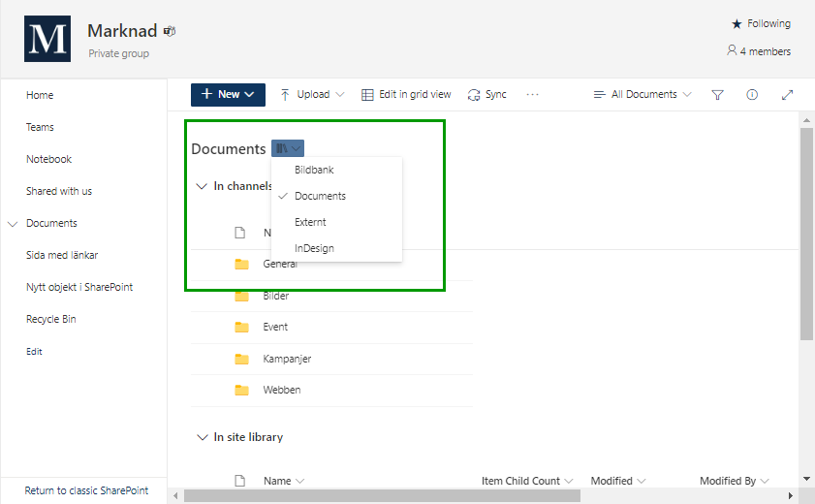Screen dimensions: 815x504
Task: Select Bildbank from the library menu
Action: click(314, 170)
